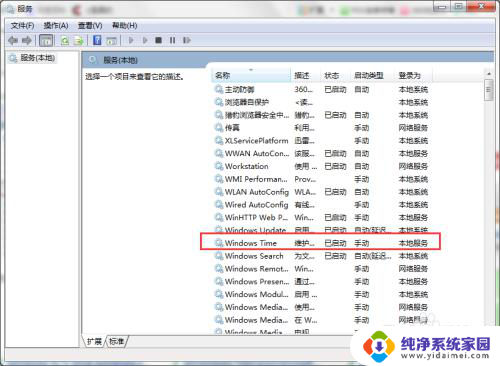
Task: Click the gear icon beside Windows Remot...
Action: (219, 268)
